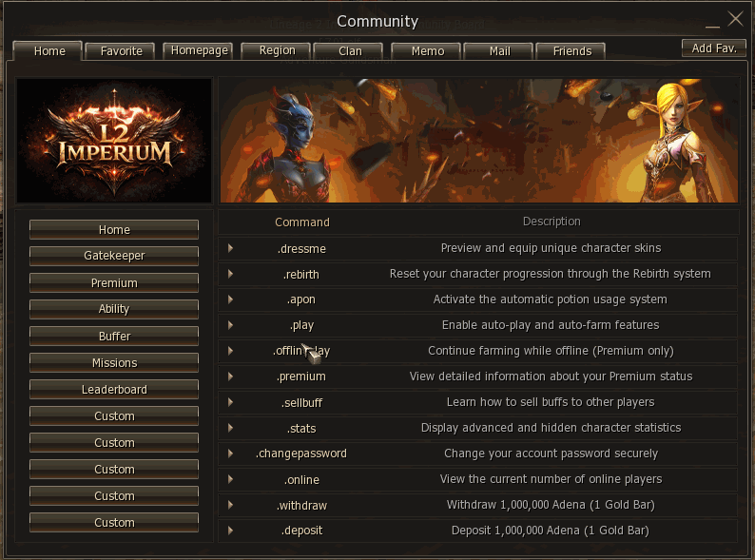Click 'Withdraw 1,000,000 Adena (1 Gold Bar)'
755x560 pixels.
(x=551, y=505)
